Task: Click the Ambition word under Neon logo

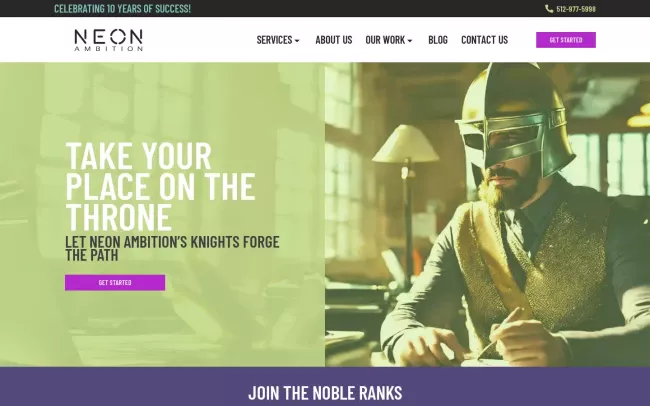Action: click(x=109, y=49)
